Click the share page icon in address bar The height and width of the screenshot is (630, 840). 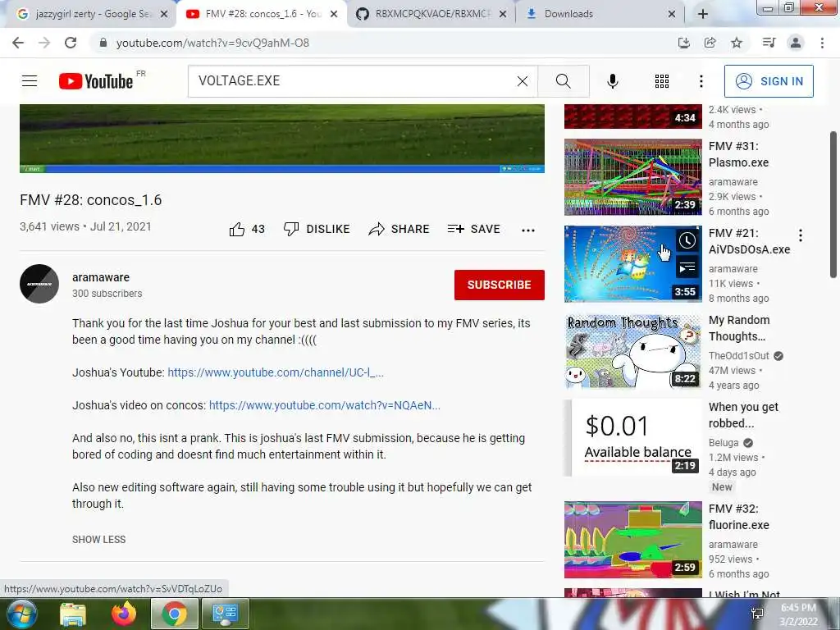click(710, 43)
